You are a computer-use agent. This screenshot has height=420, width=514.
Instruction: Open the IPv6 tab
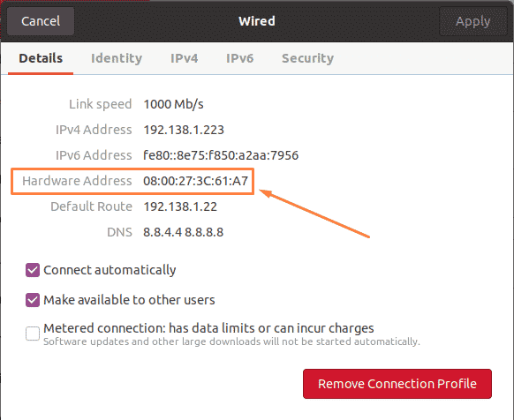pos(240,58)
